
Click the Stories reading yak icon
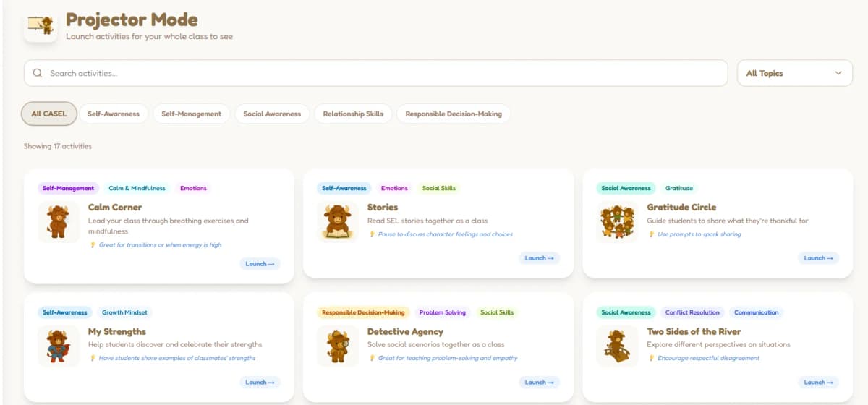pos(338,221)
